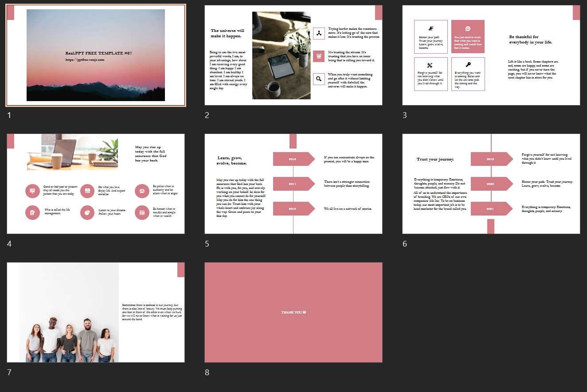The height and width of the screenshot is (392, 587).
Task: Click the pie chart circle icon on slide 4
Action: (x=87, y=213)
